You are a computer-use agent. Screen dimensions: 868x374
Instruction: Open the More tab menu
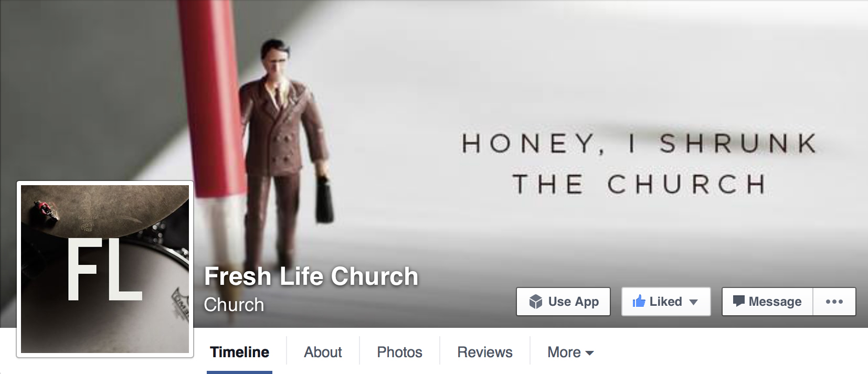click(x=570, y=352)
